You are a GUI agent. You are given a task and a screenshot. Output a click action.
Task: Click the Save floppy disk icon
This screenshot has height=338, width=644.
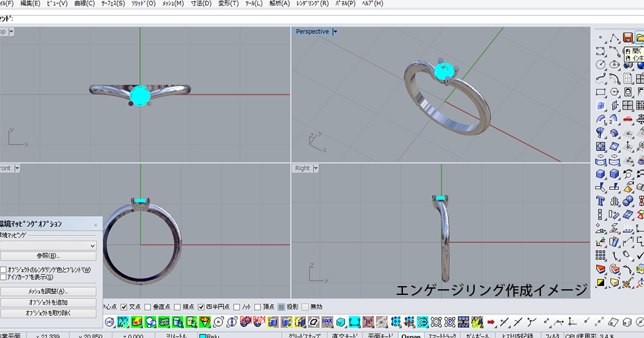[628, 38]
